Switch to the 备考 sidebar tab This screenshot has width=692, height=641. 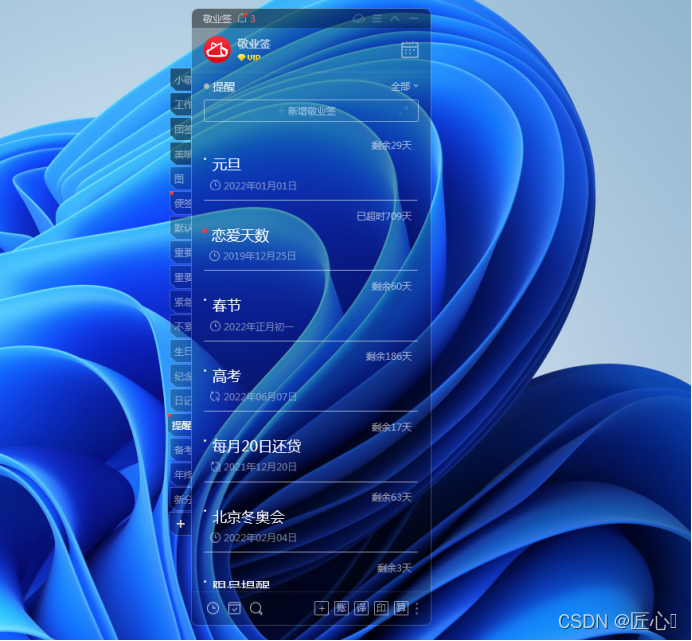(182, 450)
